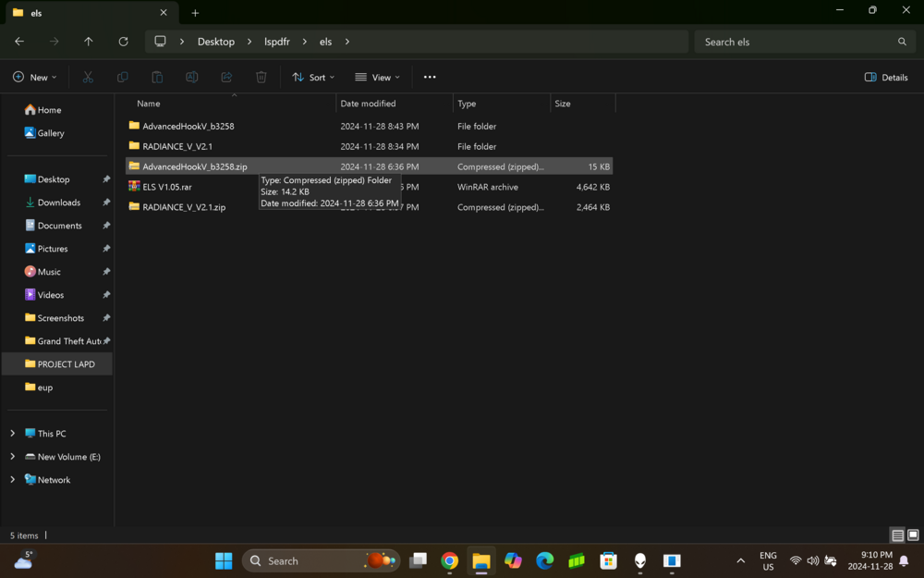Viewport: 924px width, 578px height.
Task: Cut the selected file using toolbar
Action: tap(88, 77)
